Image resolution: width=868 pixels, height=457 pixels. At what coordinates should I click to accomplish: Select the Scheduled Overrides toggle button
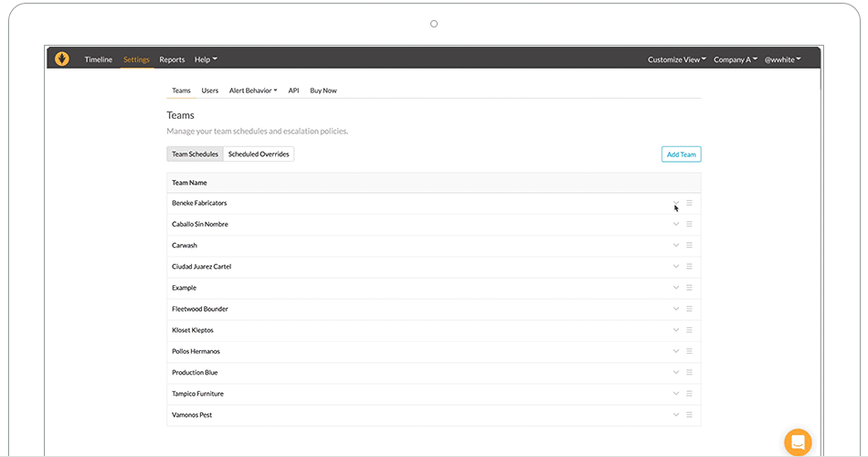pos(259,154)
